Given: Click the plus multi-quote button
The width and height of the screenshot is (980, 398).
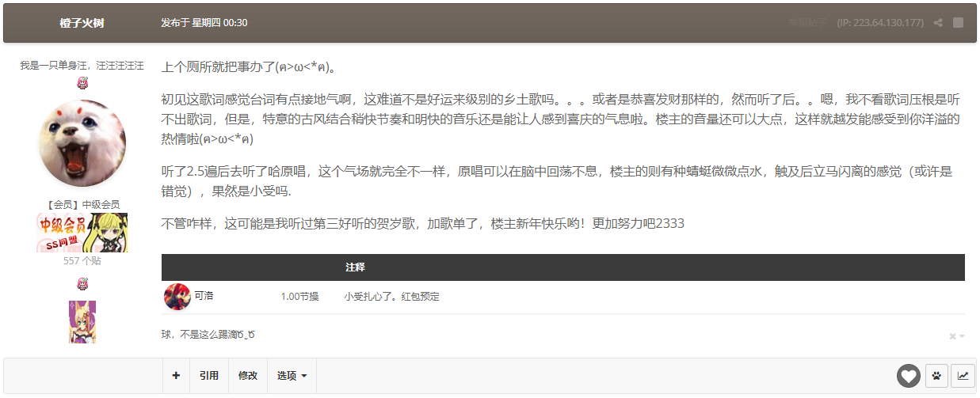Looking at the screenshot, I should [176, 376].
